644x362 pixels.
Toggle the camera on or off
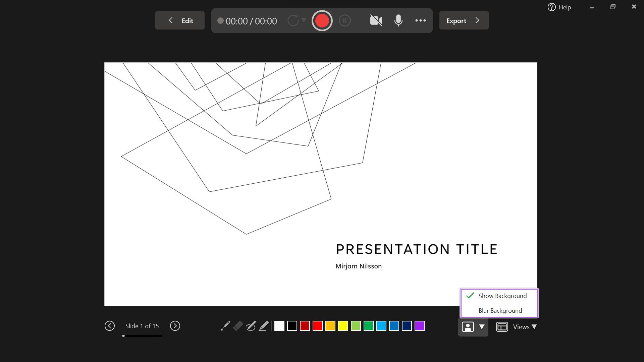click(376, 21)
